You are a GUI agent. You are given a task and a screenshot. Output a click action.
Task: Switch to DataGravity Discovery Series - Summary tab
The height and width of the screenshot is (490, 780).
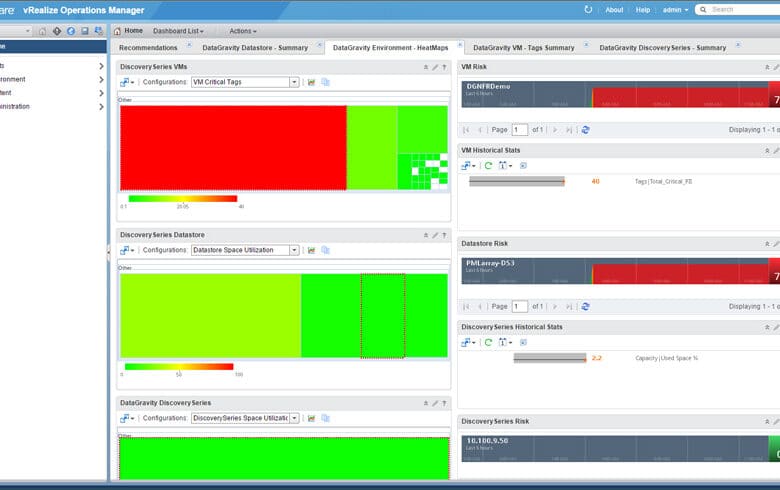coord(663,48)
